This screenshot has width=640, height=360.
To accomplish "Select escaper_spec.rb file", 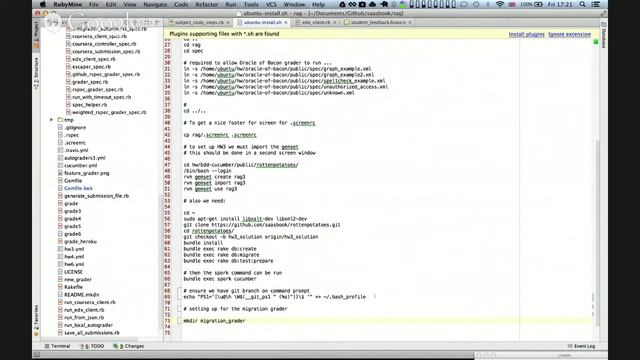I will pos(91,67).
